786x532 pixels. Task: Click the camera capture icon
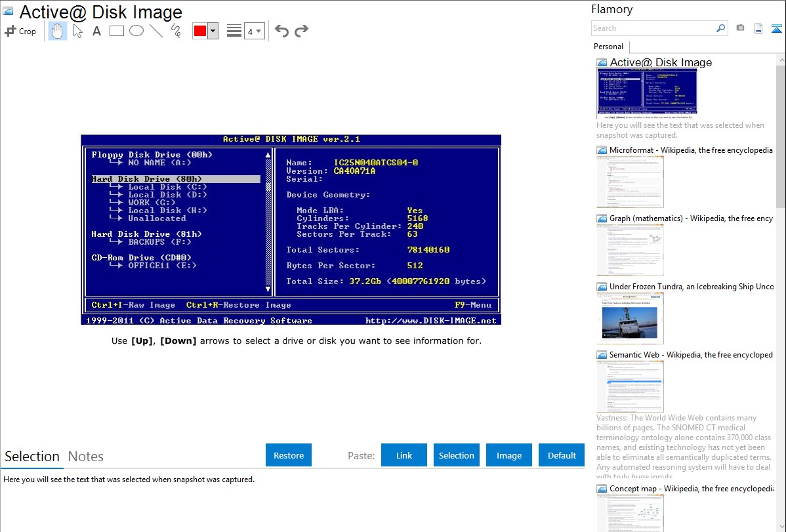(x=740, y=28)
